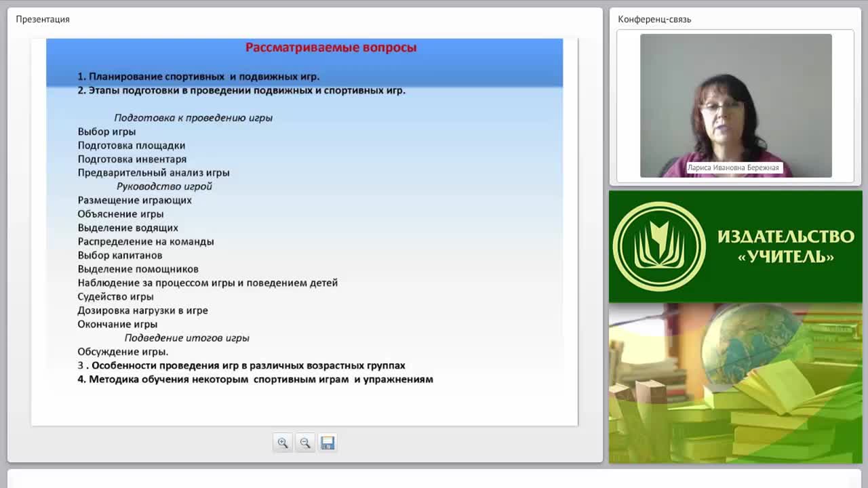
Task: Click the Конференц-связь panel title
Action: 654,19
